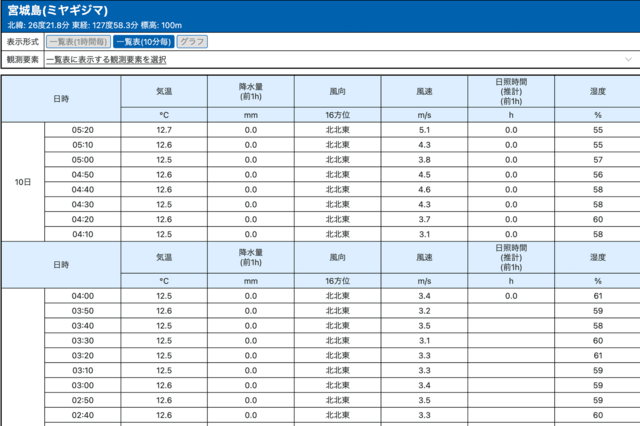640x426 pixels.
Task: Click humidity 61 in the 04:00 row
Action: 598,296
